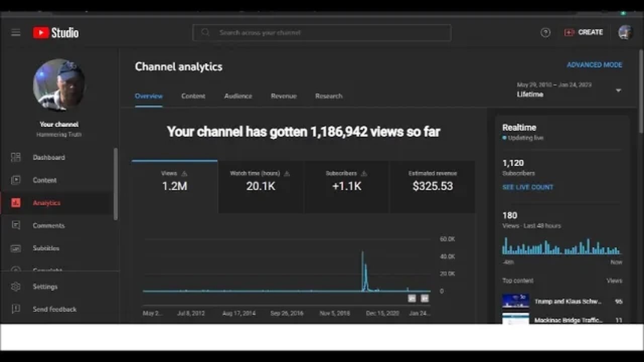Select the Subscribers metric card
The image size is (644, 362).
click(x=347, y=187)
